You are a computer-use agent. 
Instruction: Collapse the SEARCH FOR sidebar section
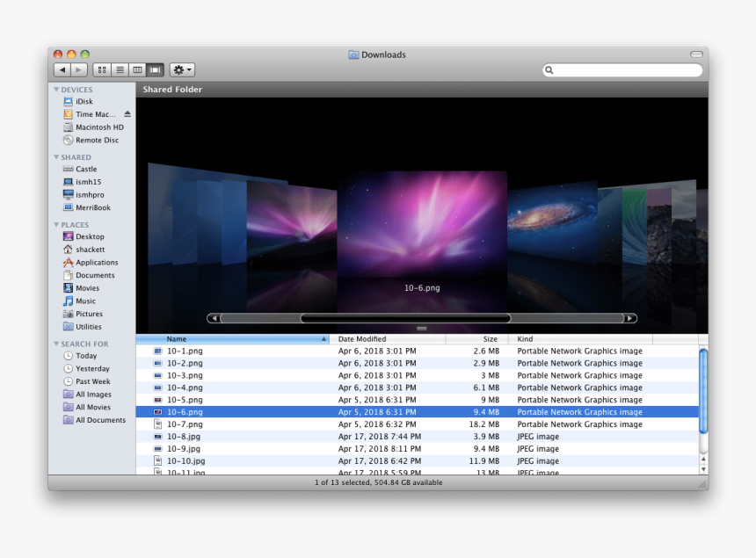pos(56,344)
